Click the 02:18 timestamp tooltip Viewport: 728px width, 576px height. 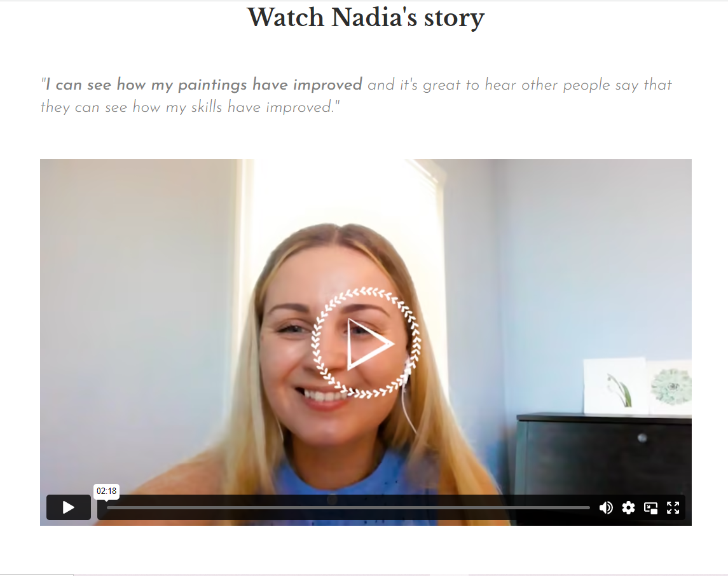(x=106, y=491)
